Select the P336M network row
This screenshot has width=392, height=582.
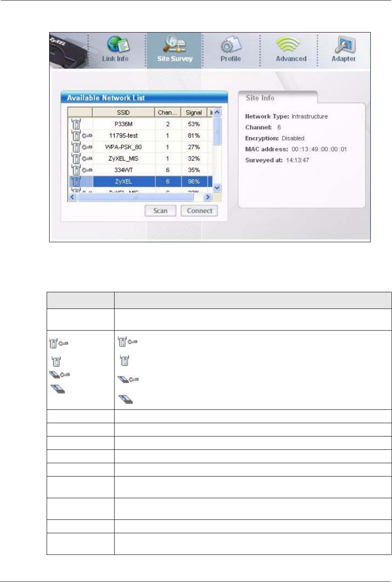(x=140, y=124)
